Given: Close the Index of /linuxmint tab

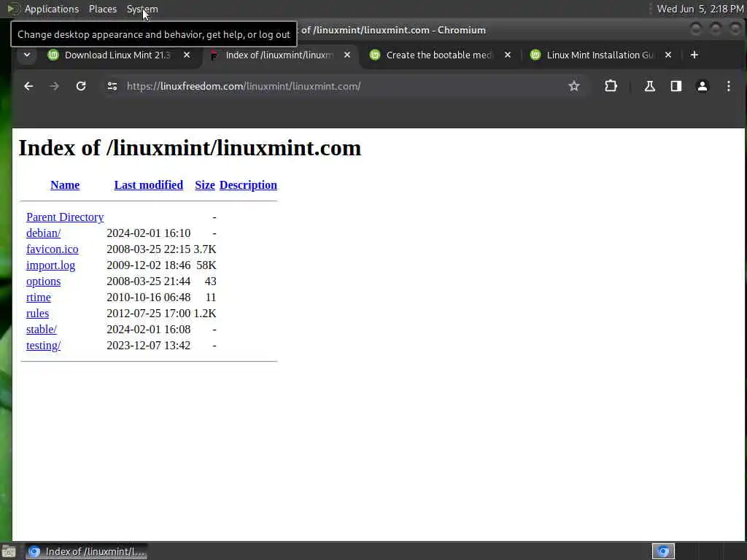Looking at the screenshot, I should click(x=347, y=55).
